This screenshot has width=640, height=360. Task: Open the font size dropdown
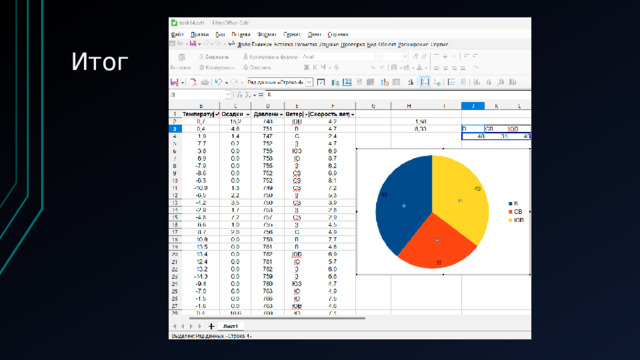tap(404, 57)
